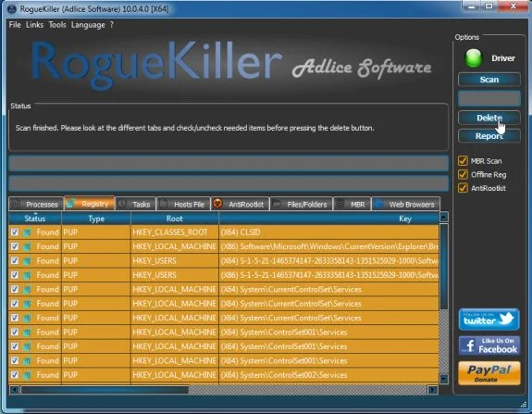Select the HKEY_CLASSES_ROOT root cell
Viewport: 532px width, 414px height.
tap(175, 232)
